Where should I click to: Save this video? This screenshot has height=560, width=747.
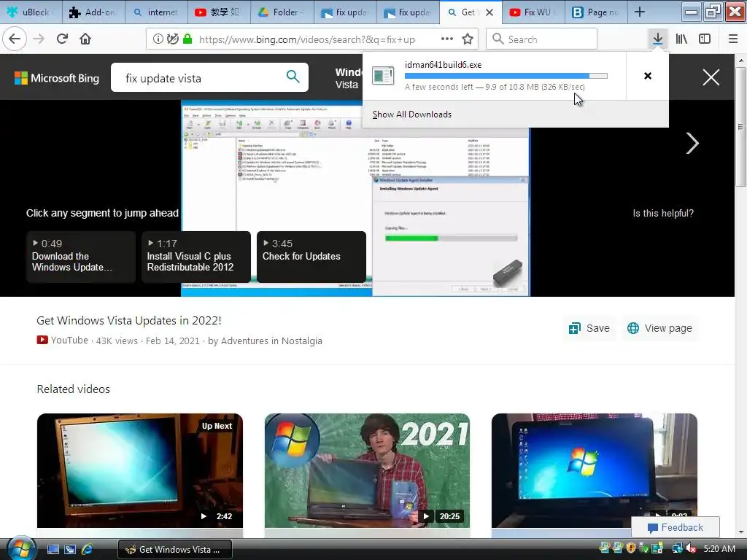coord(589,328)
